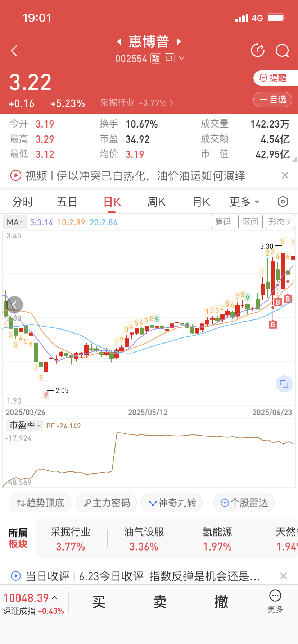298x644 pixels.
Task: Open 形态 pattern button
Action: coord(280,222)
